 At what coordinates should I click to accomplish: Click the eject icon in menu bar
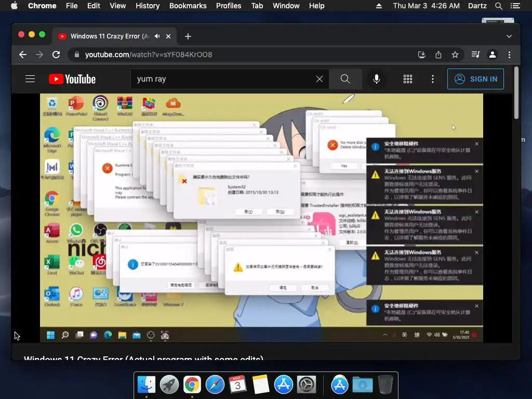coord(379,6)
